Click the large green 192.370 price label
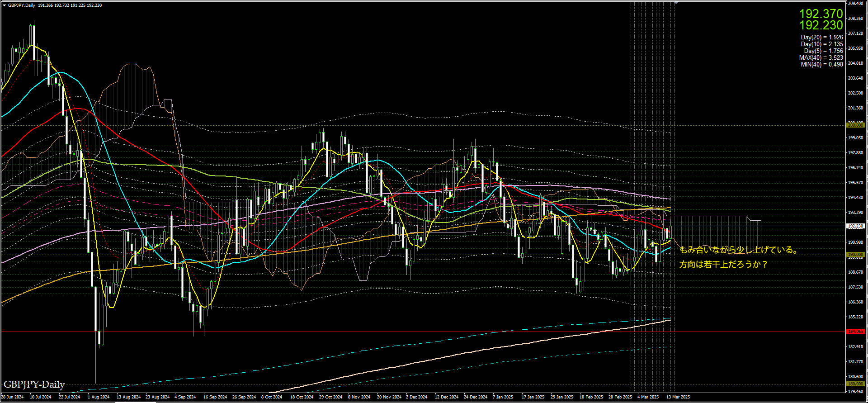Viewport: 868px width, 403px height. (x=821, y=14)
